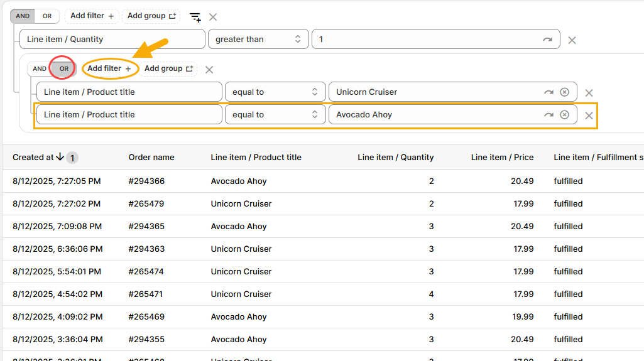Click the add-filter list icon in top toolbar
644x361 pixels.
pyautogui.click(x=195, y=17)
